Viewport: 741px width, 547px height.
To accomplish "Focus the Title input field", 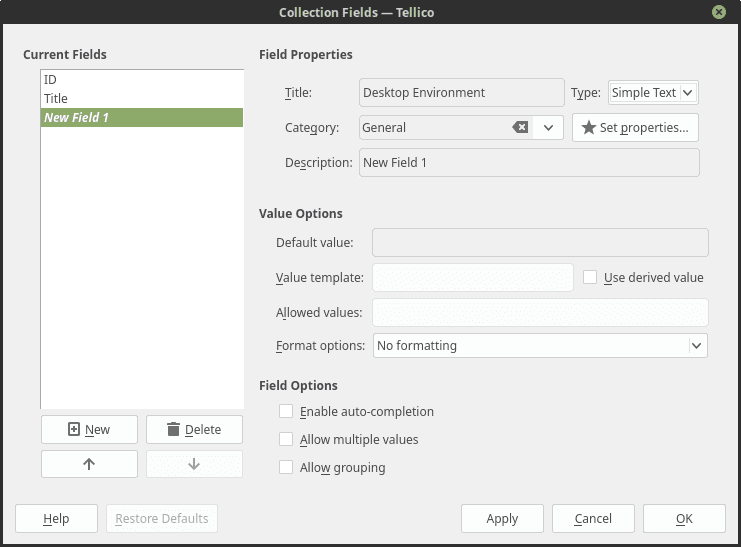I will [x=462, y=92].
